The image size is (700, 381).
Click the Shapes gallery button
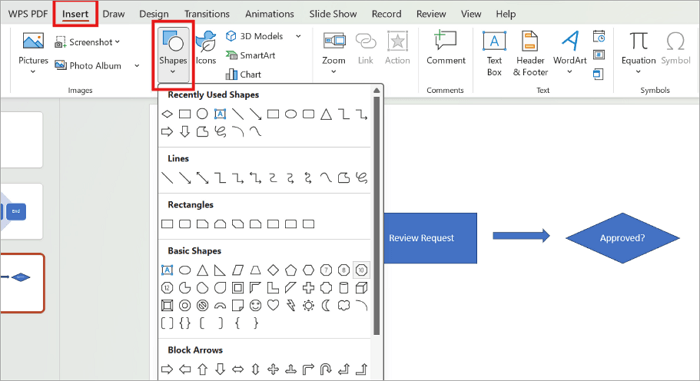[x=173, y=54]
